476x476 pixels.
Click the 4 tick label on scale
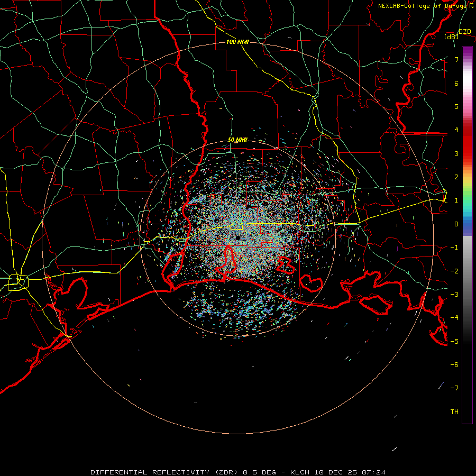click(456, 130)
